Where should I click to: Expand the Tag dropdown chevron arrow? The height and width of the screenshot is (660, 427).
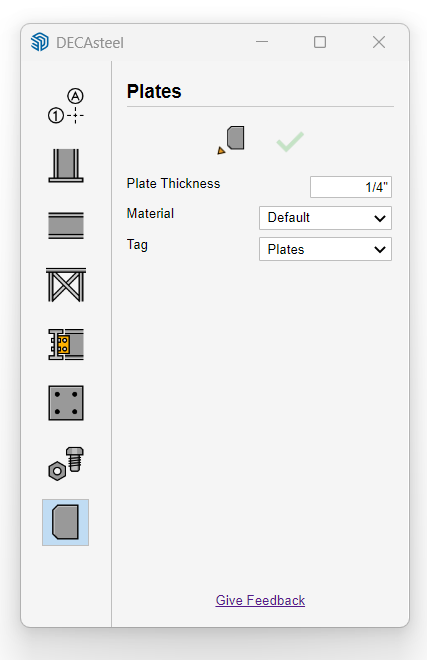(380, 250)
